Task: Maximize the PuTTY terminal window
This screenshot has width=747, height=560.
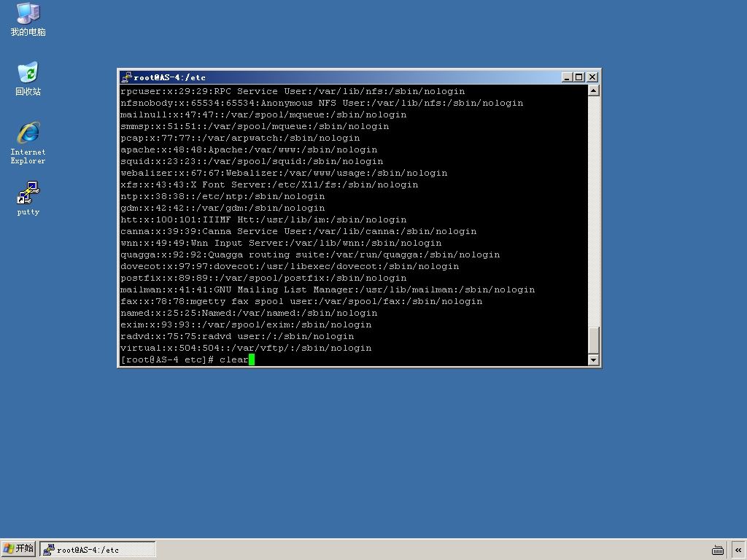Action: coord(578,77)
